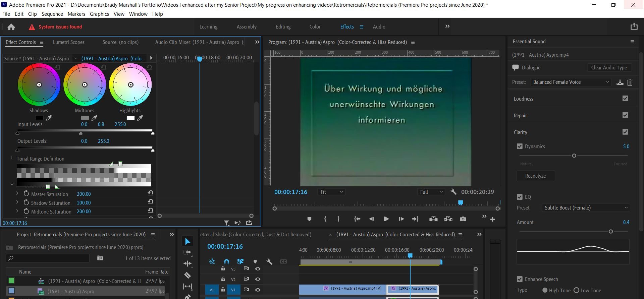The height and width of the screenshot is (299, 644).
Task: Switch to Lumetri Scopes tab
Action: tap(69, 42)
